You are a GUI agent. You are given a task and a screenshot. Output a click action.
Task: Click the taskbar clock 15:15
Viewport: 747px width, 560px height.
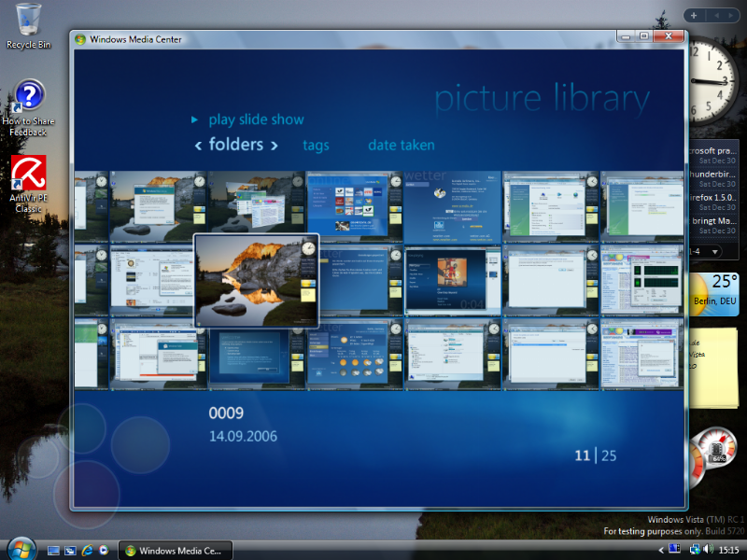coord(728,550)
